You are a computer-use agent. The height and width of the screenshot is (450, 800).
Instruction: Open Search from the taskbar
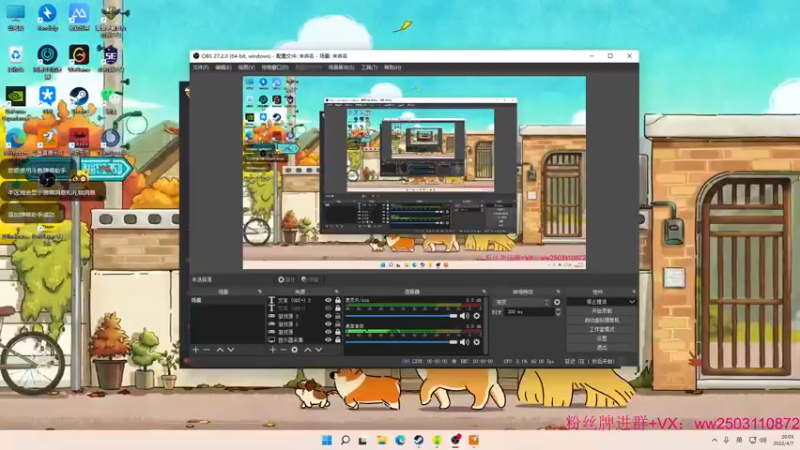tap(345, 440)
